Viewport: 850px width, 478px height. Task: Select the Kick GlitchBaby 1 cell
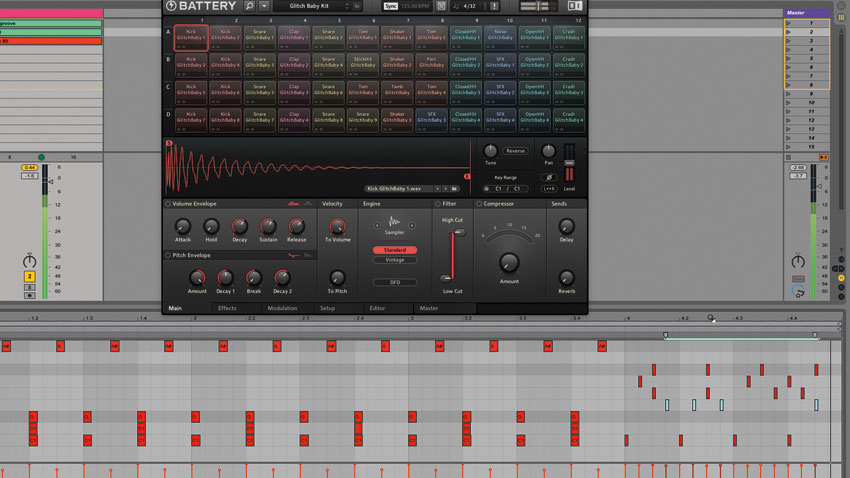pos(191,37)
